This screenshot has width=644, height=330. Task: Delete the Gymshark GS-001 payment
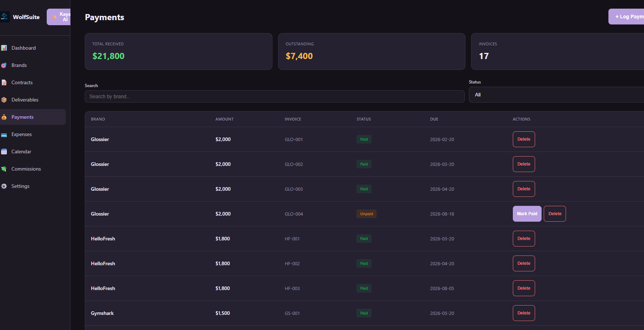coord(524,313)
